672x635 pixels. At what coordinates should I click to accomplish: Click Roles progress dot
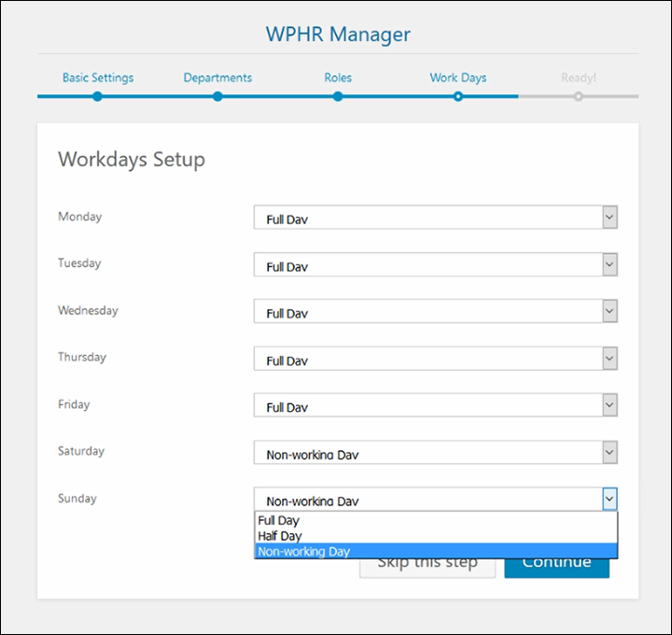point(338,96)
